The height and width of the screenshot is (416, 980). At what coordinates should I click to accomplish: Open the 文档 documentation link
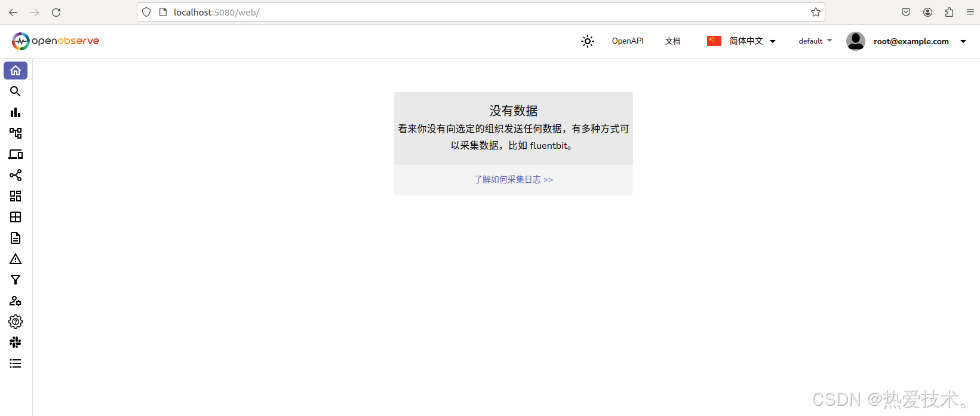673,41
